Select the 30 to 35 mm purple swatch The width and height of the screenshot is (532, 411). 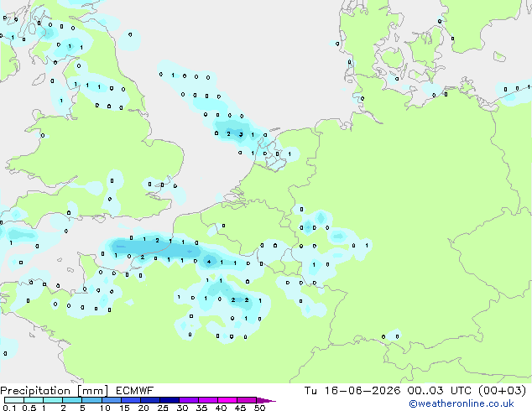point(189,400)
